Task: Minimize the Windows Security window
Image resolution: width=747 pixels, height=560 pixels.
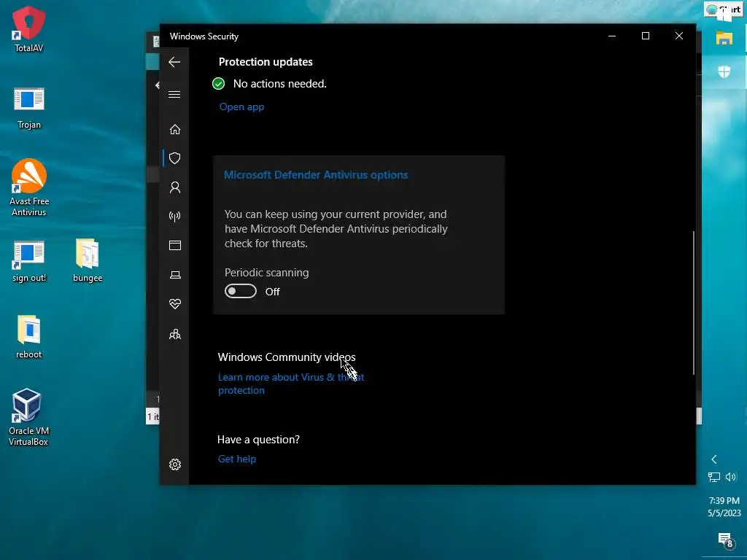Action: 612,36
